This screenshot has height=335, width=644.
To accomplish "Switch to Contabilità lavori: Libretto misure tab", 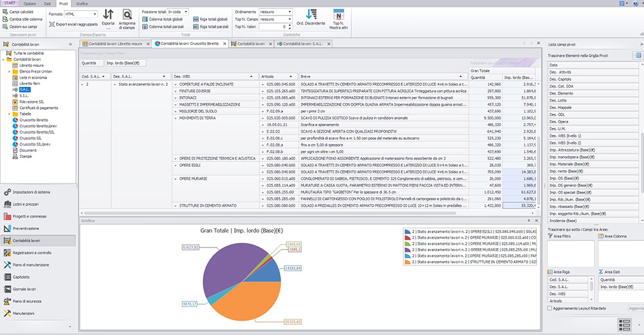I will tap(115, 44).
